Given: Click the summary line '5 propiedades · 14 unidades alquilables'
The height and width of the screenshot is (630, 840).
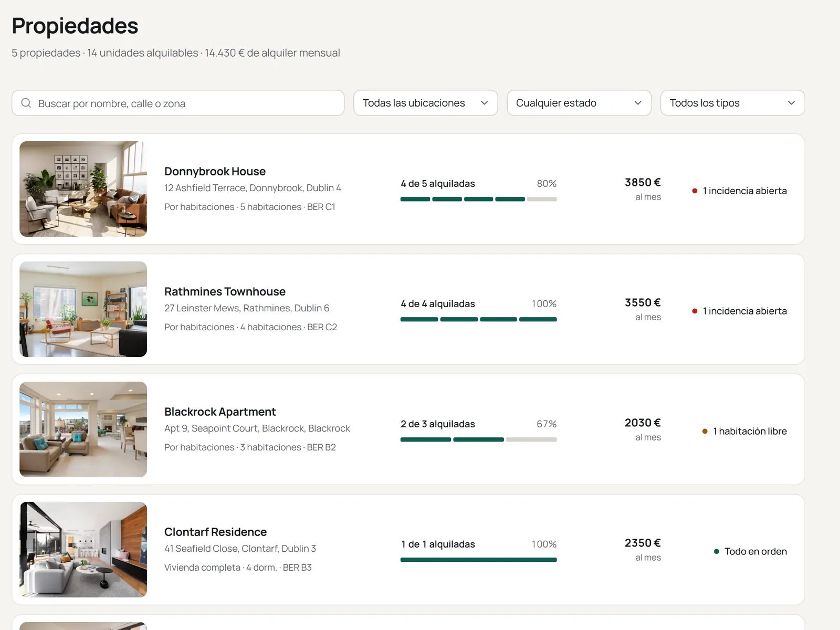Looking at the screenshot, I should click(x=105, y=53).
